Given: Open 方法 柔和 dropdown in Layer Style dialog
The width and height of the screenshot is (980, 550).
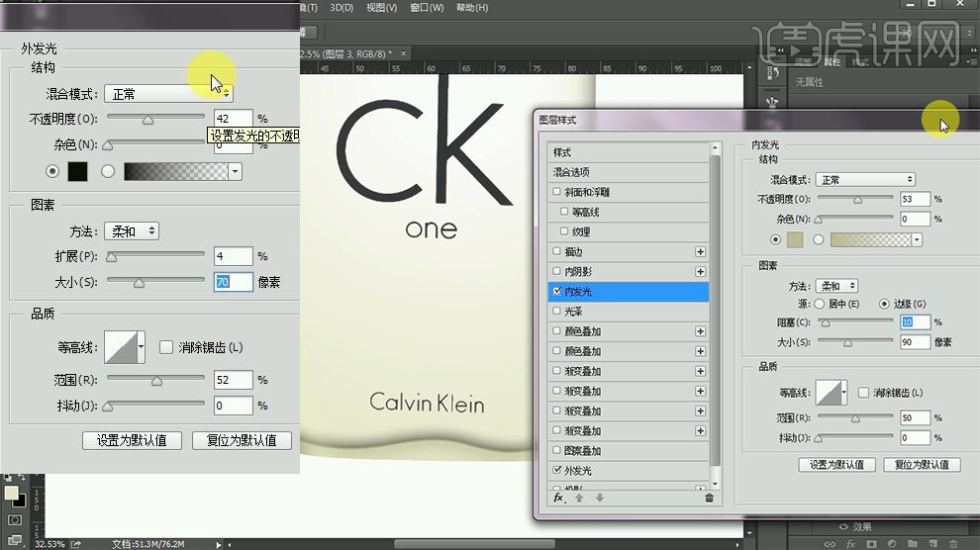Looking at the screenshot, I should (836, 286).
